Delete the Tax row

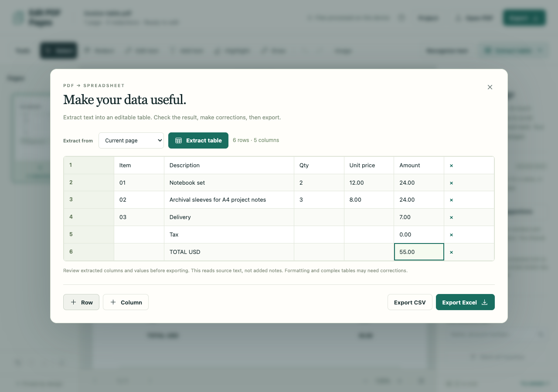[451, 235]
